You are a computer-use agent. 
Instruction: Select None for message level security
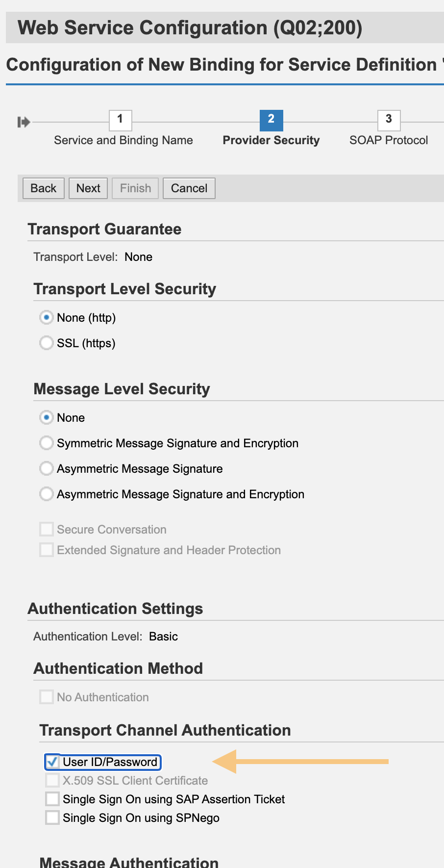pyautogui.click(x=47, y=418)
